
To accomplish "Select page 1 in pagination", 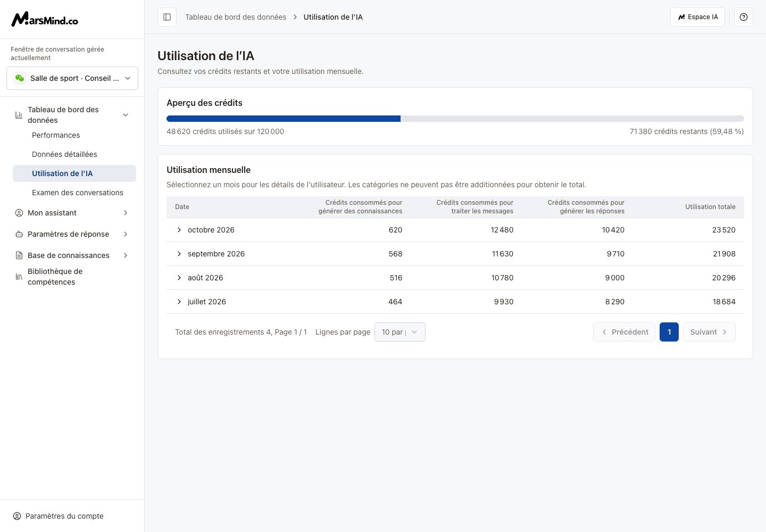I will point(669,332).
